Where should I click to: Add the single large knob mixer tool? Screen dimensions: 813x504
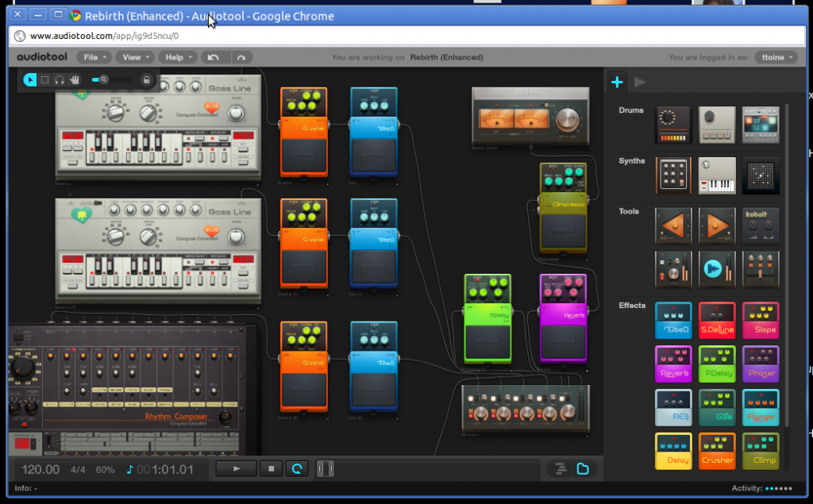coord(673,269)
